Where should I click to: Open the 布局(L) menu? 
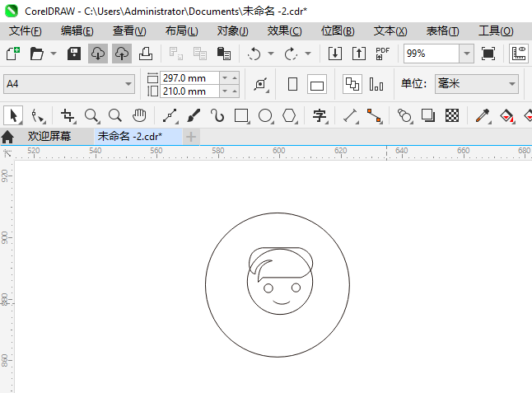pyautogui.click(x=181, y=31)
